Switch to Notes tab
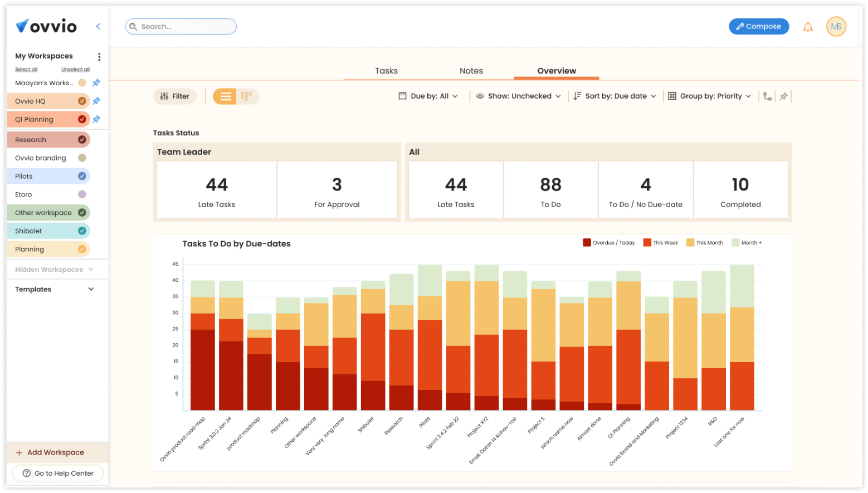 point(471,71)
